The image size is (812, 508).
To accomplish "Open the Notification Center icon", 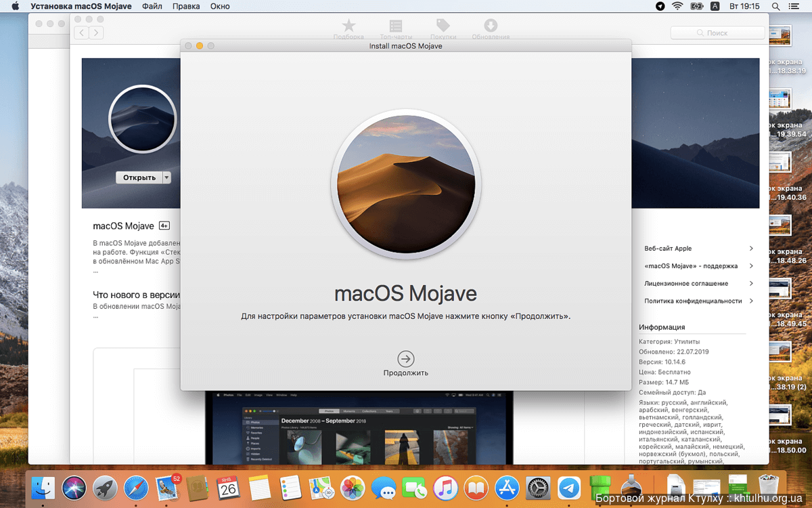I will tap(794, 6).
